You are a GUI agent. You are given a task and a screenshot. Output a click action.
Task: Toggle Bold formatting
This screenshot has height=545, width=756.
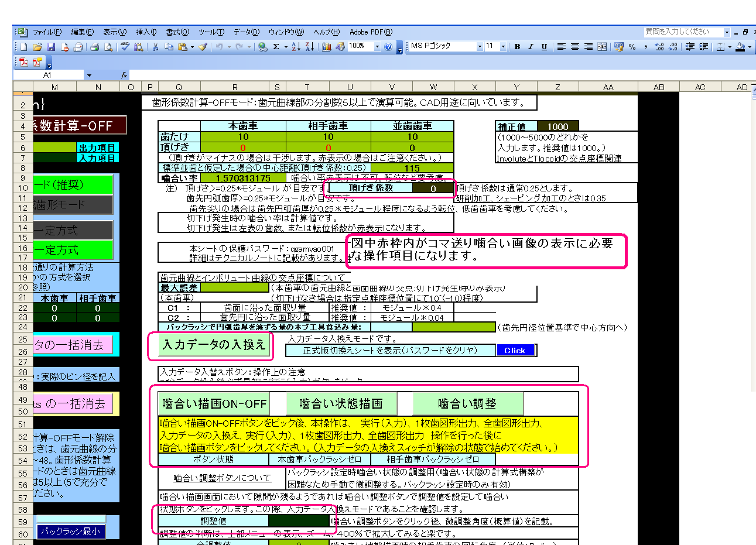click(517, 47)
